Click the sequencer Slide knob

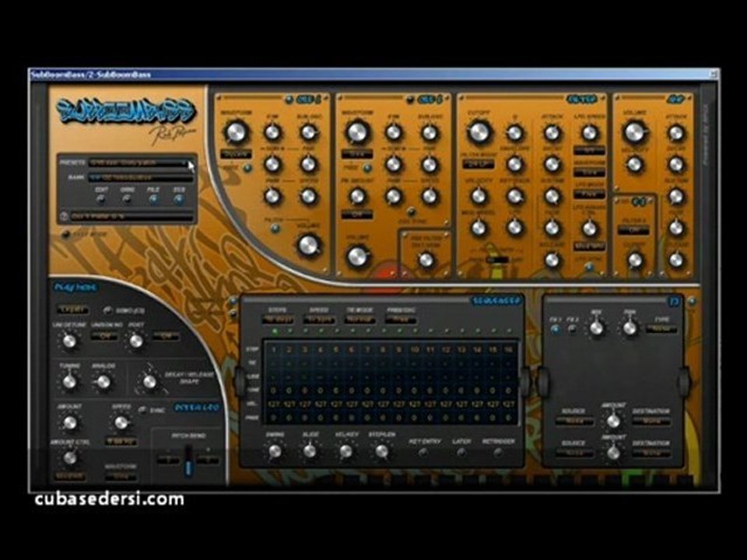click(310, 451)
